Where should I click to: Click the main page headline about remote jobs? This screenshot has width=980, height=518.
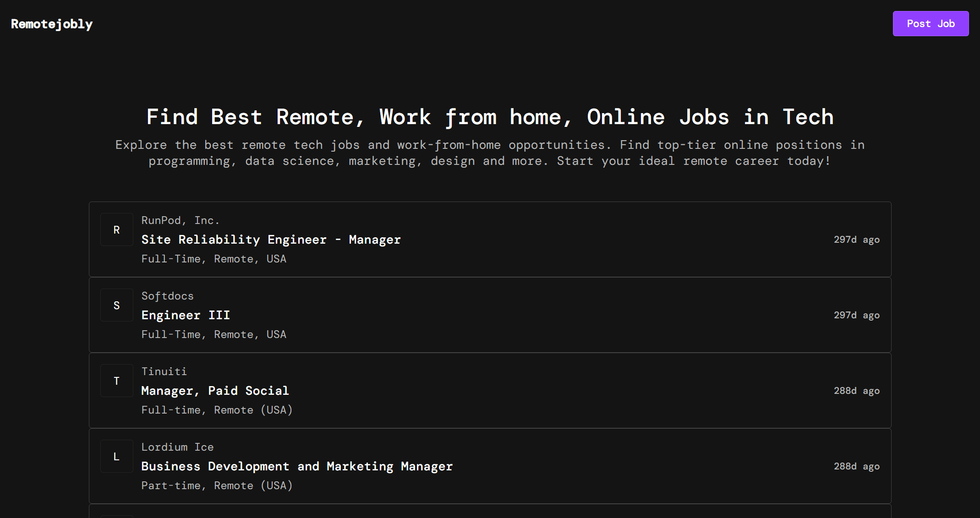[490, 117]
